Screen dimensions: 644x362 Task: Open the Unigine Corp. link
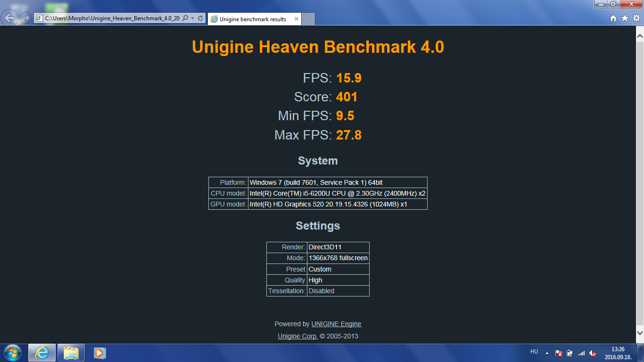point(297,336)
